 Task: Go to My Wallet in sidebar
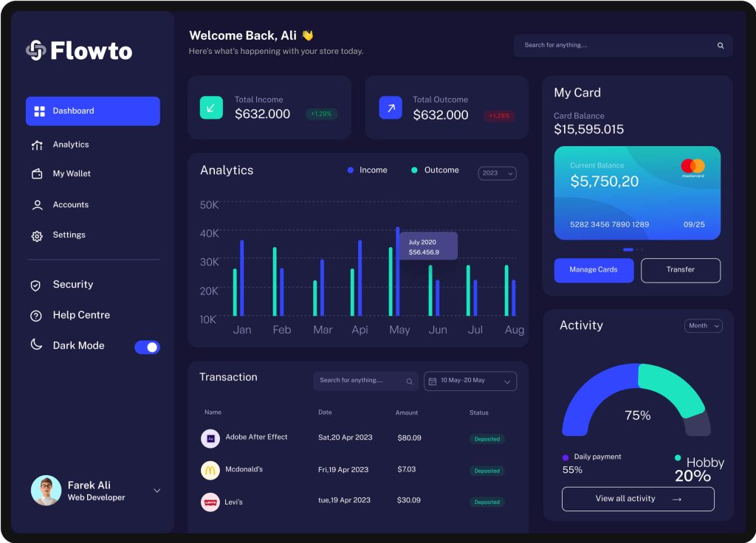72,174
